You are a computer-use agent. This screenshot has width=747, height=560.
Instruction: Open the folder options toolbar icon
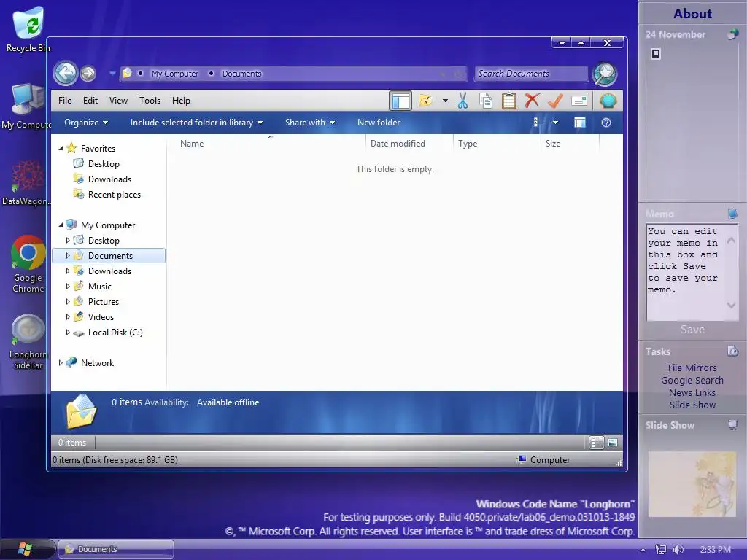click(425, 101)
